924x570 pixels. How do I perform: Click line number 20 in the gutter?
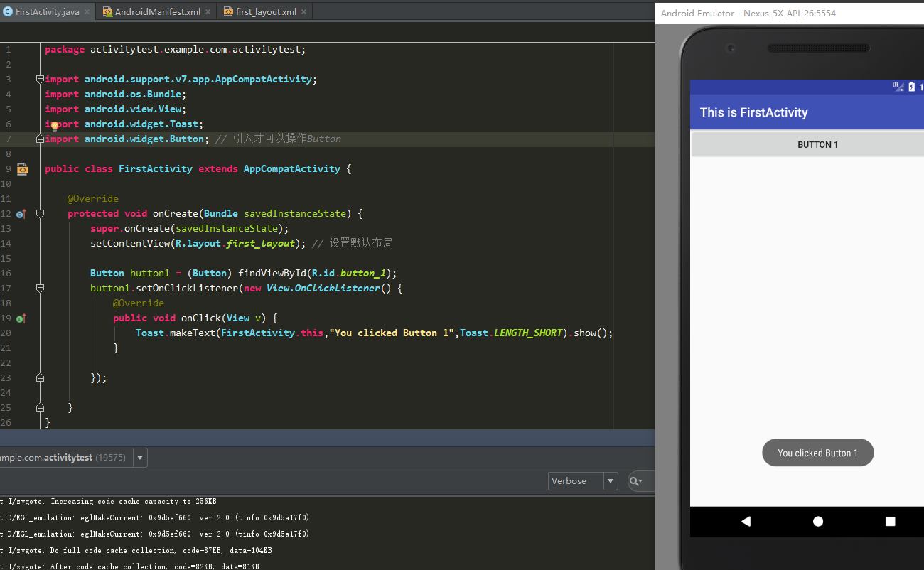click(6, 333)
